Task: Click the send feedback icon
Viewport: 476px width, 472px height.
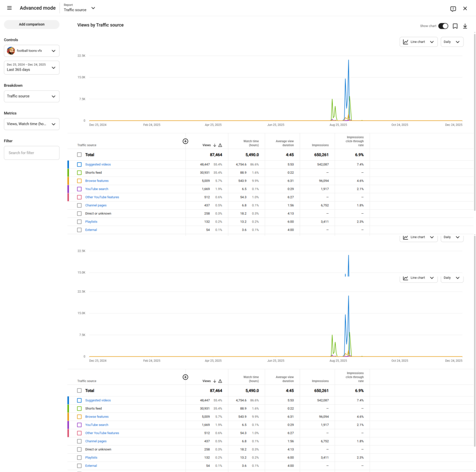Action: [x=453, y=9]
